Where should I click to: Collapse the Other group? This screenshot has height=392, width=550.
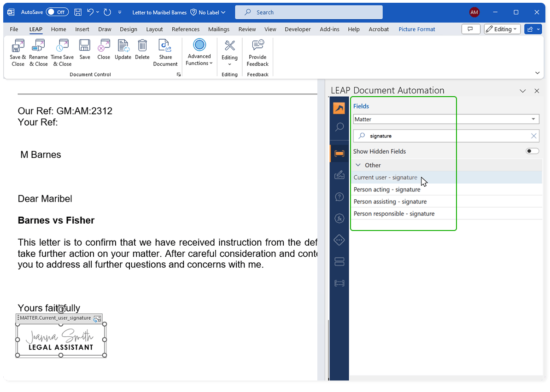(358, 165)
